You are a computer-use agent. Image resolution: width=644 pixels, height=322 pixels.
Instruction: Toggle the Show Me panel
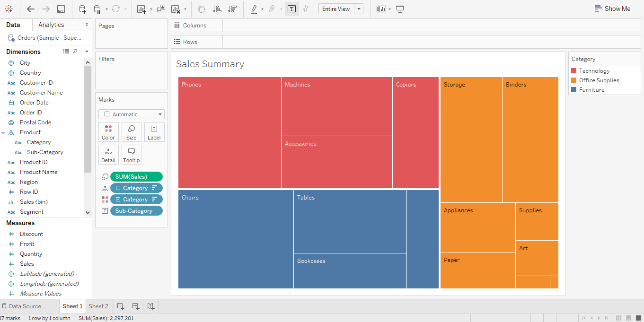point(612,9)
